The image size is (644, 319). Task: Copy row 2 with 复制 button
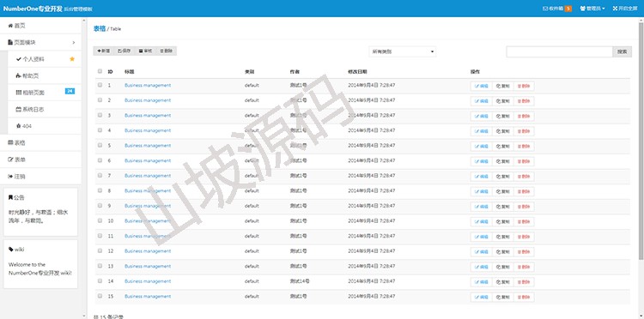[x=502, y=101]
